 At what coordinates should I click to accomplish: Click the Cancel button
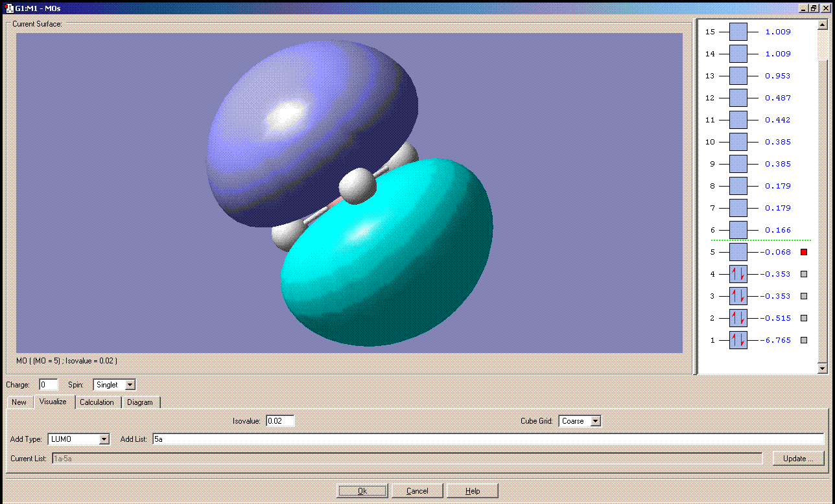pyautogui.click(x=417, y=491)
